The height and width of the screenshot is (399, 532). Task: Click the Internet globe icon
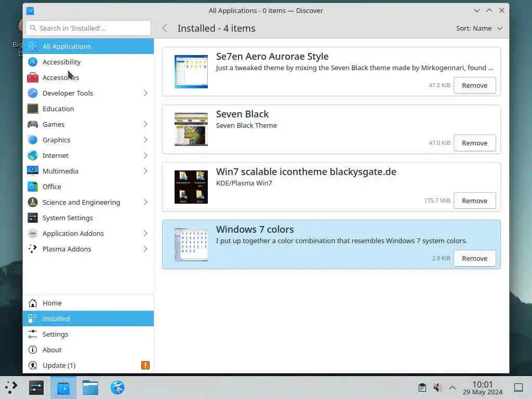click(33, 155)
